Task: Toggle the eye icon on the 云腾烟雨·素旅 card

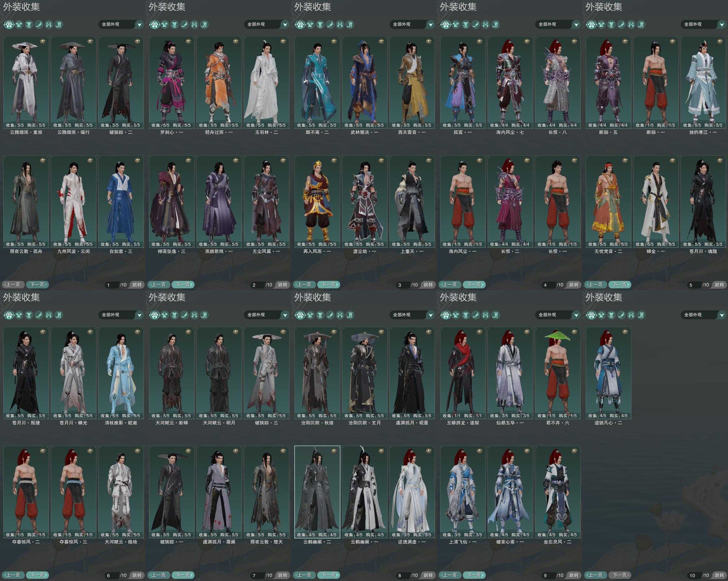Action: pyautogui.click(x=42, y=41)
